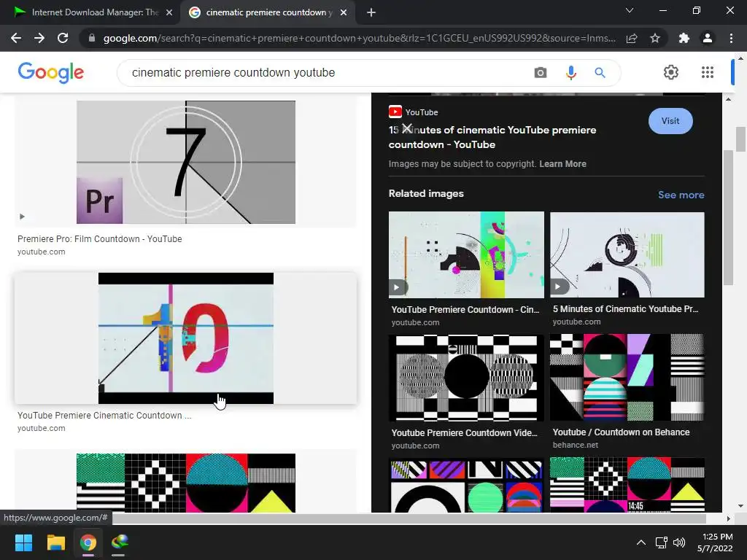Open the Windows Start menu
This screenshot has height=560, width=747.
point(23,542)
